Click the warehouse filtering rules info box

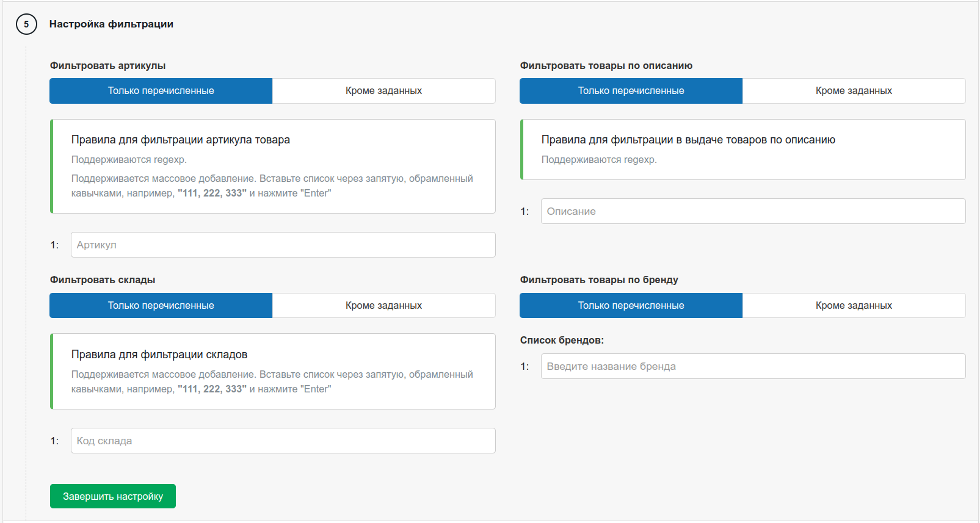coord(273,371)
